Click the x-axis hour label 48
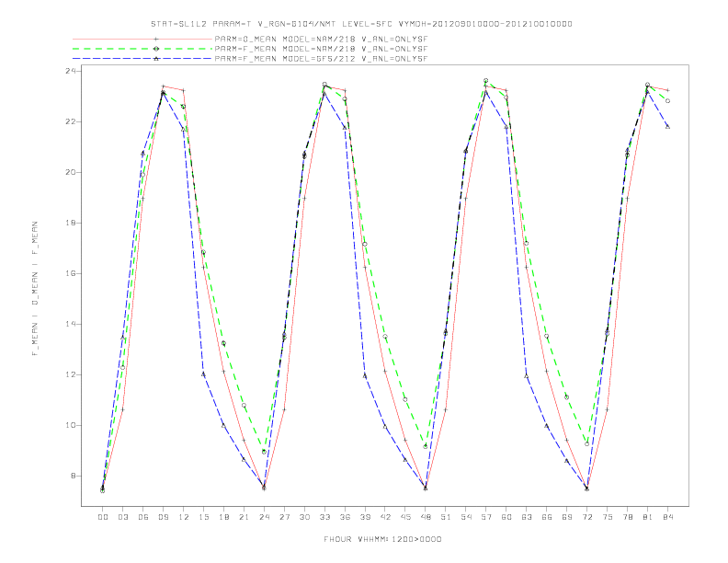The image size is (728, 563). tap(426, 517)
